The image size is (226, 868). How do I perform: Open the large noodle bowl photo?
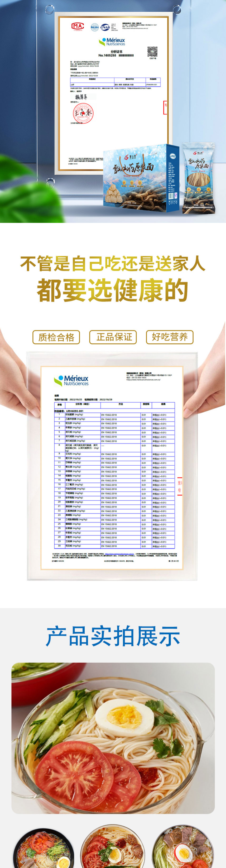[x=113, y=738]
